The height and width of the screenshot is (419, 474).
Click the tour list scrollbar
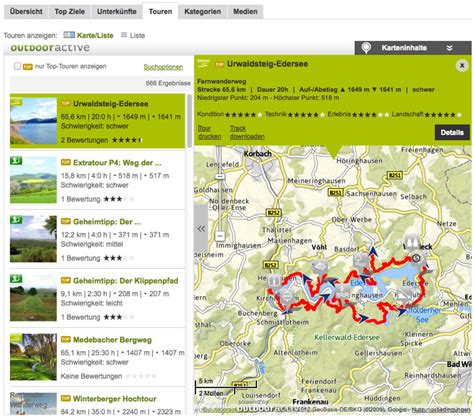point(189,121)
